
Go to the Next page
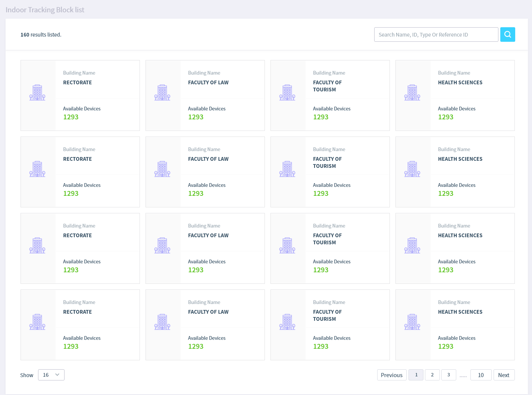click(504, 375)
